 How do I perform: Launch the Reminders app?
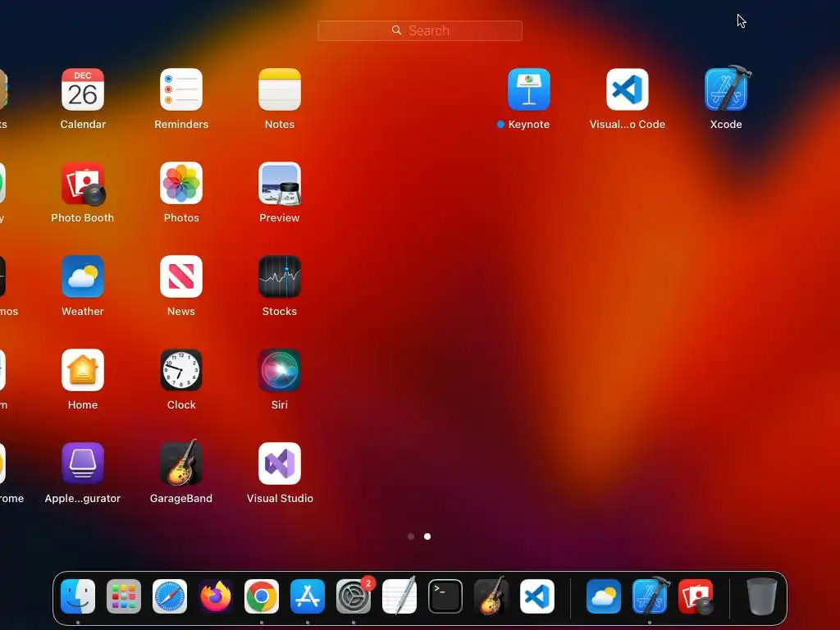pyautogui.click(x=181, y=89)
